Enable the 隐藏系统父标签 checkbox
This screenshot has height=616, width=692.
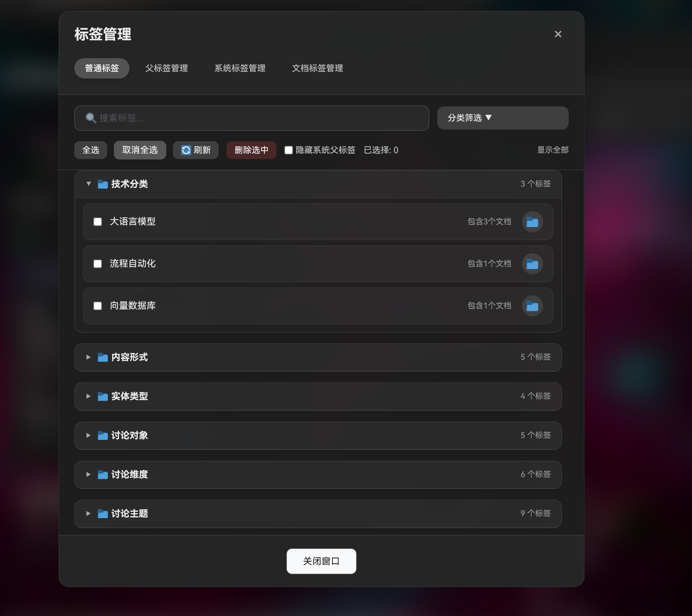[x=289, y=150]
